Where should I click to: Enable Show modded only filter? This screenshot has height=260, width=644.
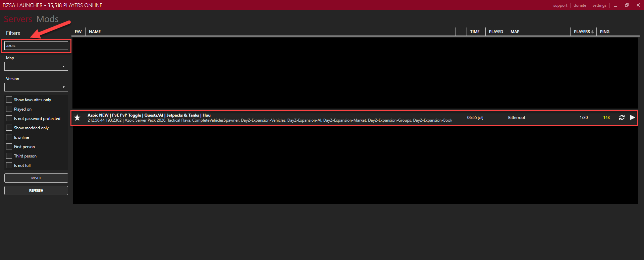click(9, 128)
